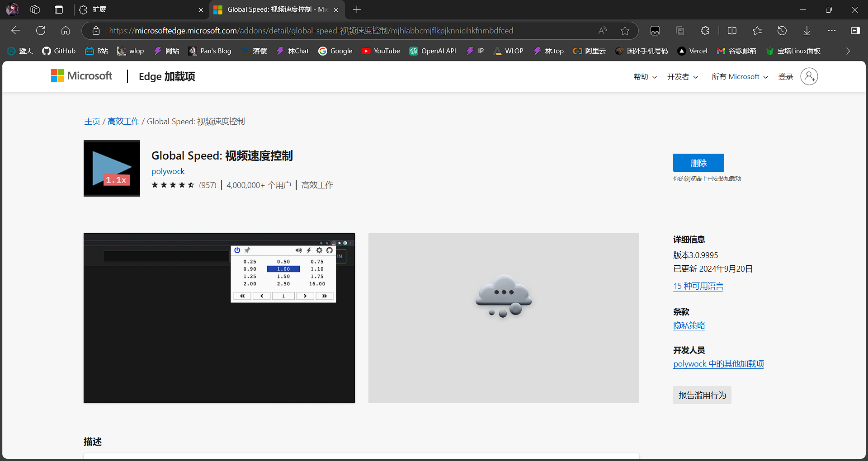Expand the 开发者 dropdown menu
The height and width of the screenshot is (461, 868).
(683, 77)
